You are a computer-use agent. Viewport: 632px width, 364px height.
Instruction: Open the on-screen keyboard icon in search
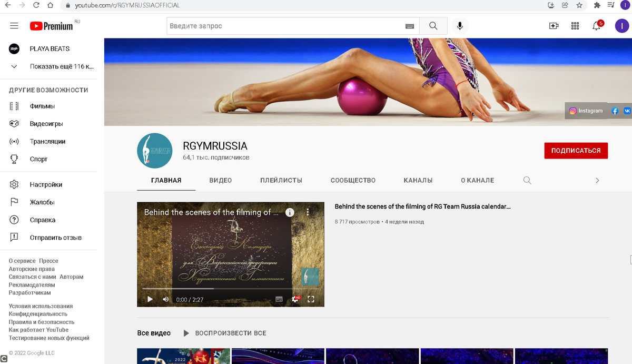410,26
